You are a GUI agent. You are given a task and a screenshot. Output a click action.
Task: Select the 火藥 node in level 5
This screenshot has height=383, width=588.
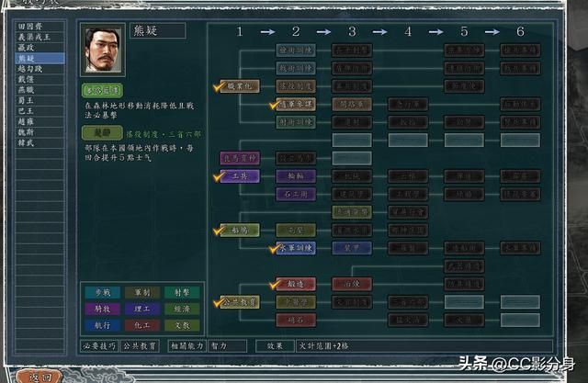[x=464, y=320]
